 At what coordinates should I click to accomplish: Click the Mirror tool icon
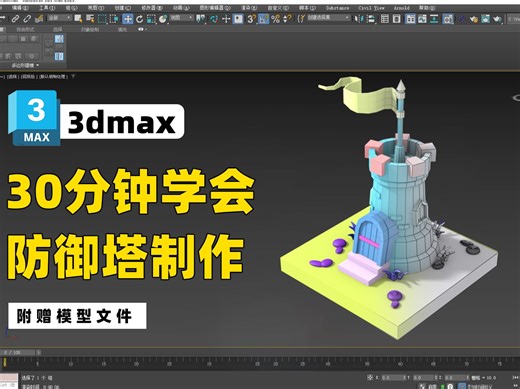coord(359,19)
